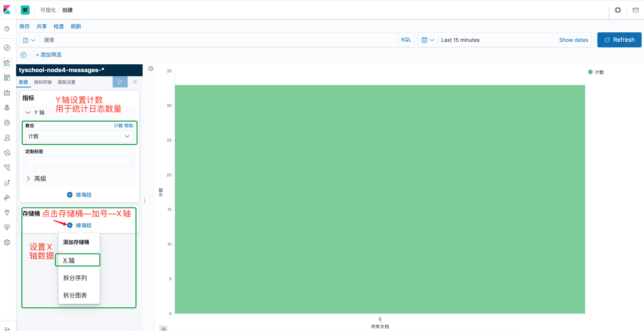Open Dev Tools via the wrench icon
The width and height of the screenshot is (644, 331).
click(7, 212)
